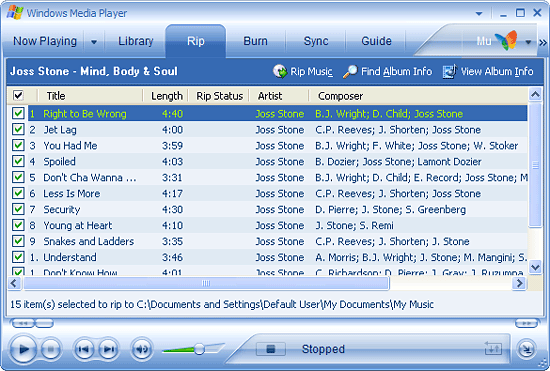Click the horizontal scrollbar thumb
The image size is (550, 371).
pos(206,283)
